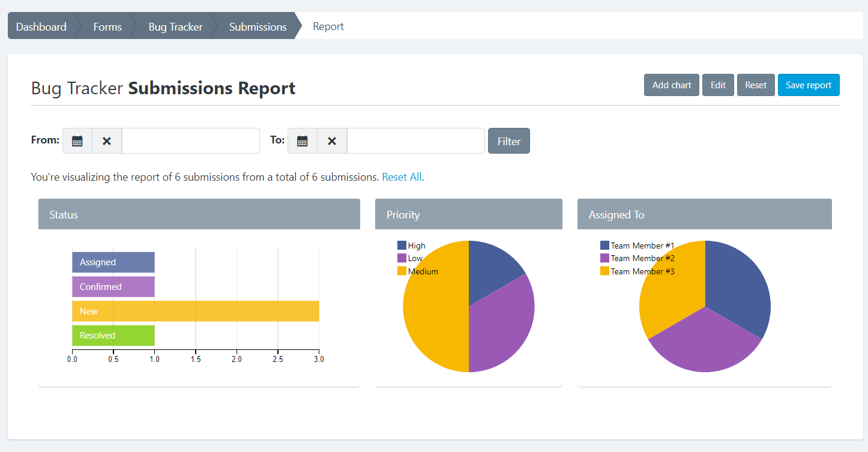Navigate to Forms breadcrumb

pyautogui.click(x=107, y=27)
